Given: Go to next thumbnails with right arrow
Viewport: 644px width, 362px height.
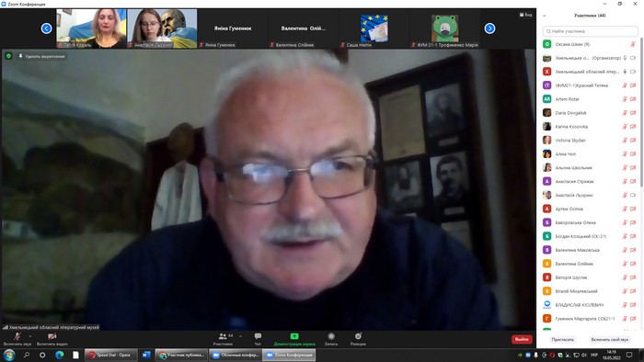Looking at the screenshot, I should click(489, 28).
